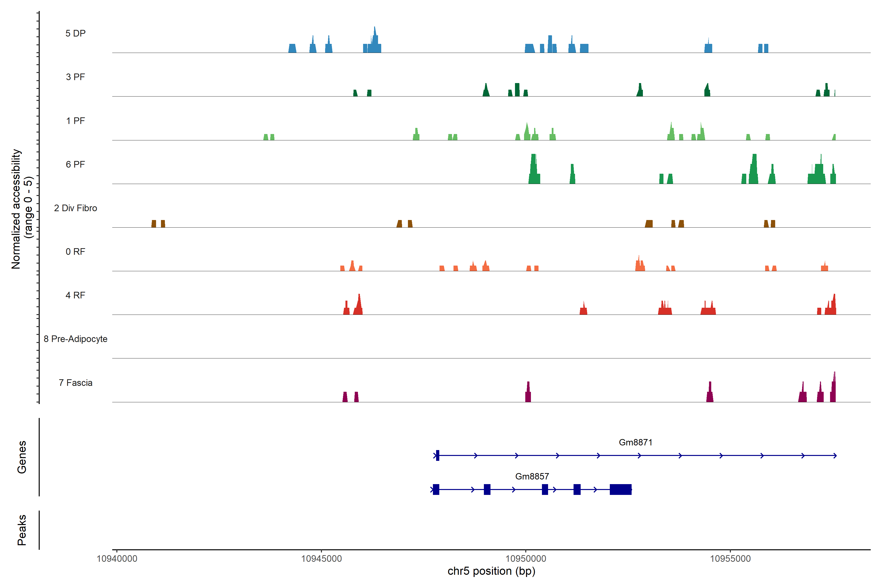Click the 5 DP track label
The image size is (882, 588).
pyautogui.click(x=75, y=33)
